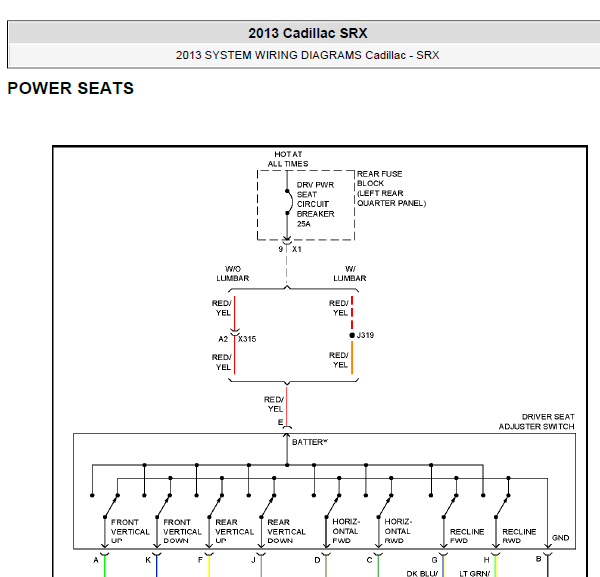Click the Recline Rwd switch contact symbol
Image resolution: width=600 pixels, height=577 pixels.
[502, 506]
